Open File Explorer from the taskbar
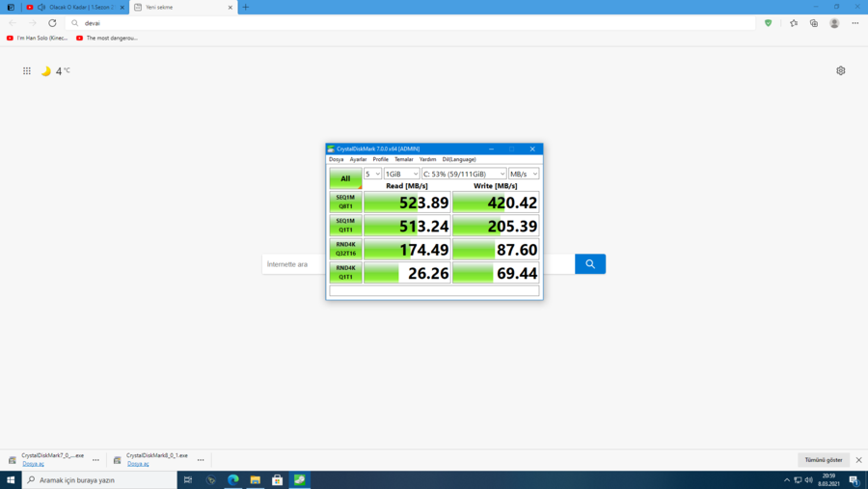The image size is (868, 489). click(256, 480)
